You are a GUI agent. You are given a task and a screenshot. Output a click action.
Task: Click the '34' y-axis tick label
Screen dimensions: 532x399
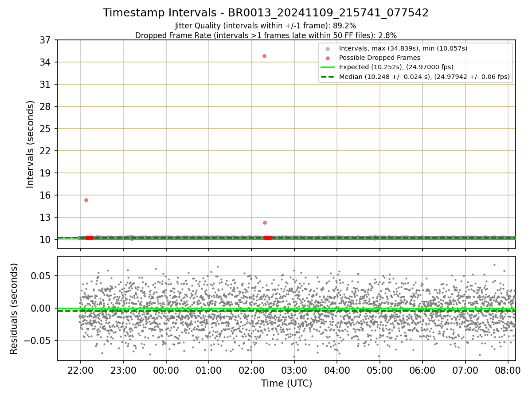pos(46,63)
